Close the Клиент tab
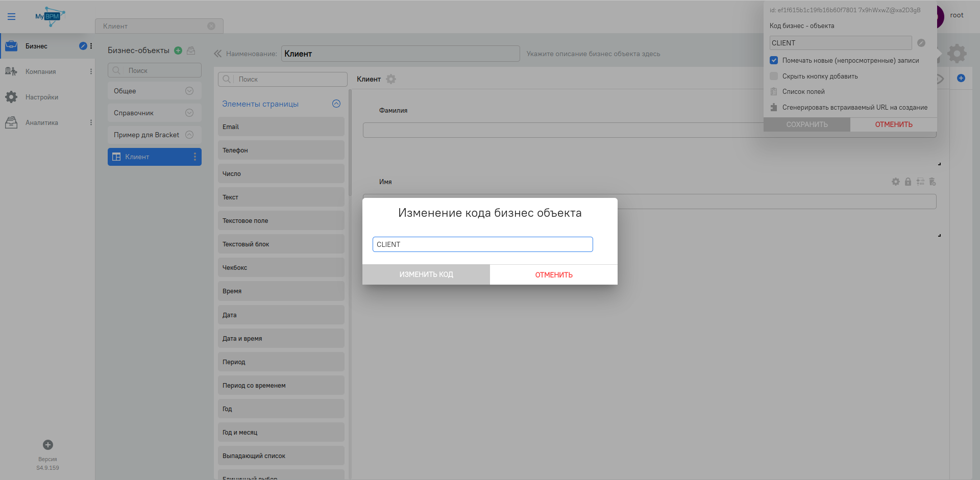Image resolution: width=980 pixels, height=480 pixels. pyautogui.click(x=211, y=26)
